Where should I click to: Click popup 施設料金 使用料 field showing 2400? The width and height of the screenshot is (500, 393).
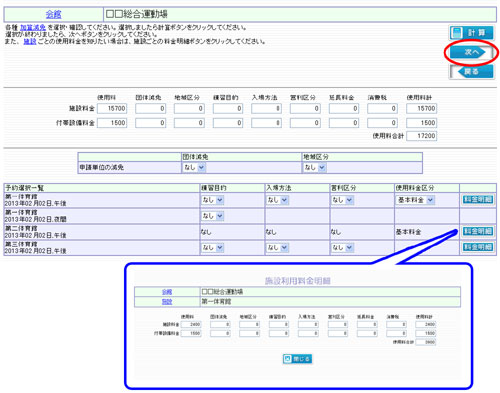click(191, 324)
